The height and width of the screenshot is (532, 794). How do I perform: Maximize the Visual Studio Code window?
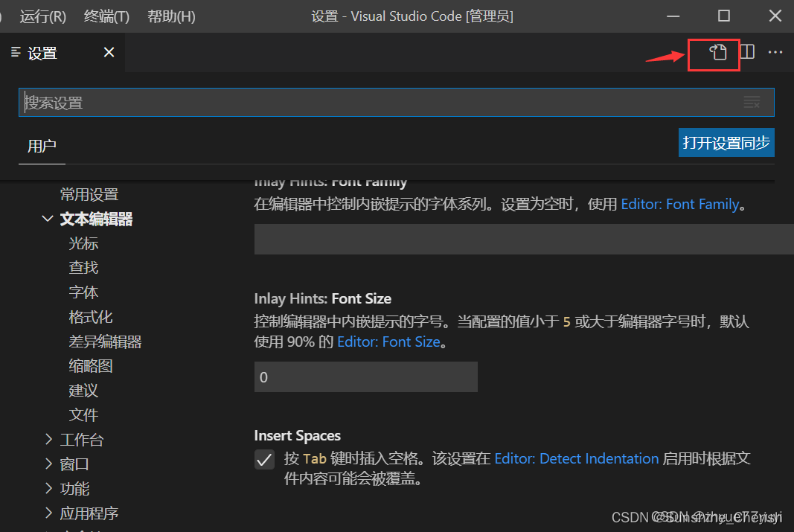coord(724,16)
